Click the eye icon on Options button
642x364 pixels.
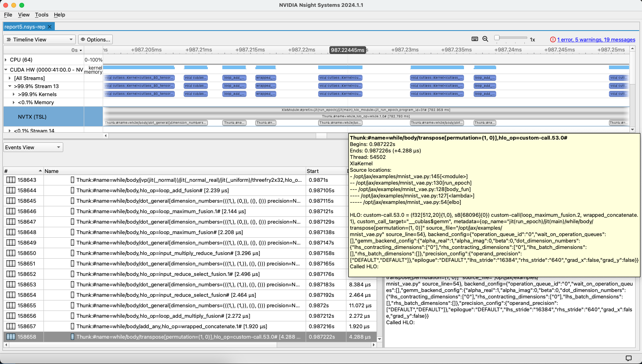click(x=83, y=39)
